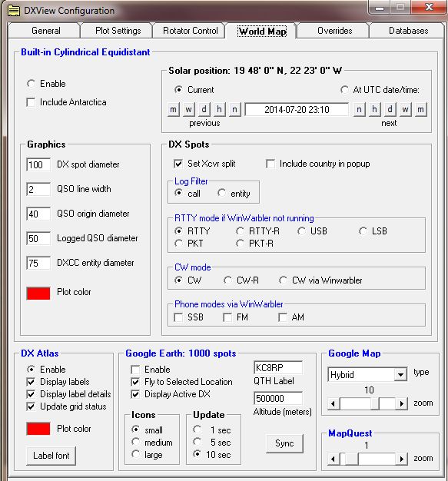Screen dimensions: 448x481
Task: Check SSB phone mode
Action: pos(178,317)
